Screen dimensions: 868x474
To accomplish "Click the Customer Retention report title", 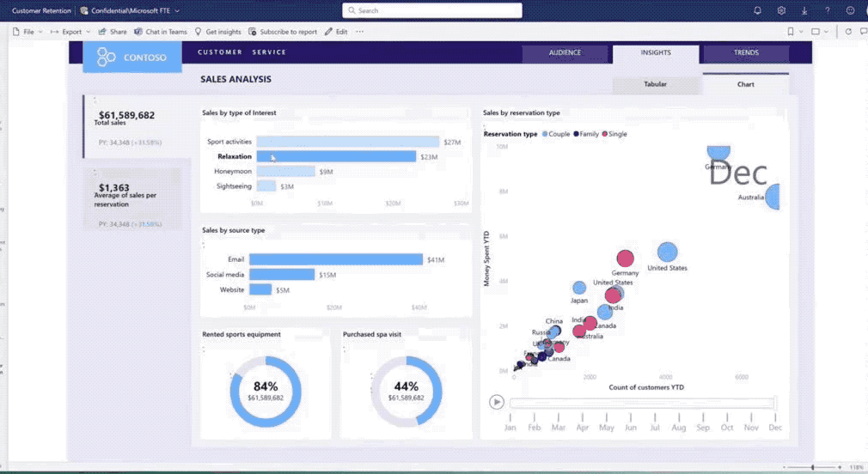I will [x=41, y=10].
